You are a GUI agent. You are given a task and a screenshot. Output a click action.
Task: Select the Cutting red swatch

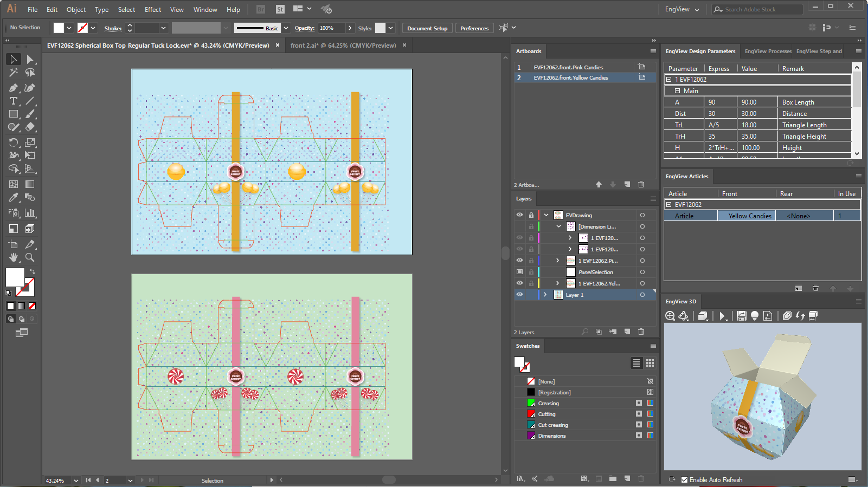531,414
